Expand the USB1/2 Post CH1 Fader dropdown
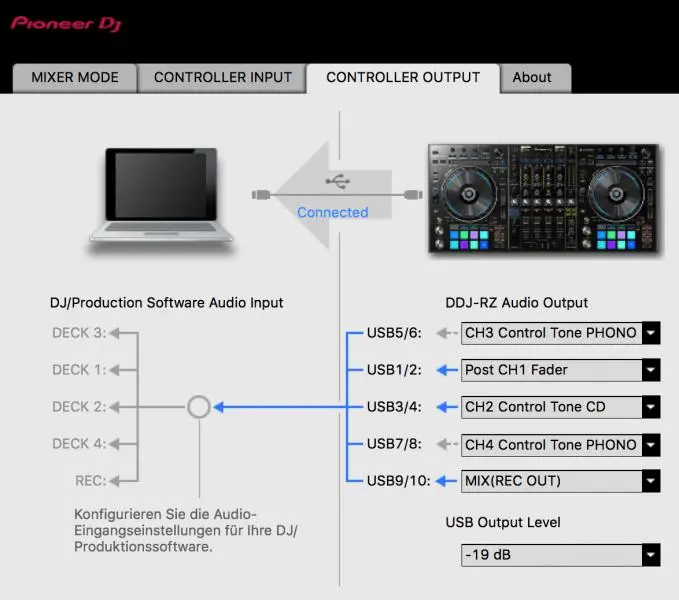The height and width of the screenshot is (600, 679). (x=560, y=370)
